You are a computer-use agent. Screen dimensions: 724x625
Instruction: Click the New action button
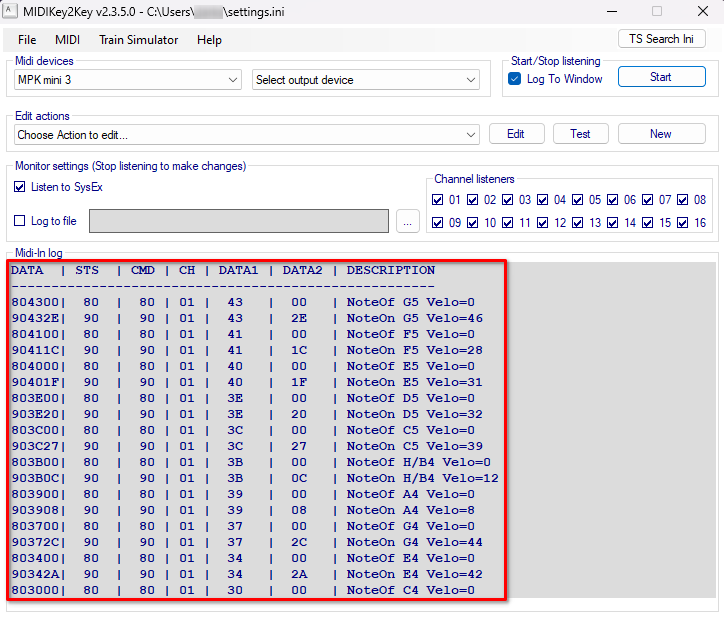click(661, 134)
